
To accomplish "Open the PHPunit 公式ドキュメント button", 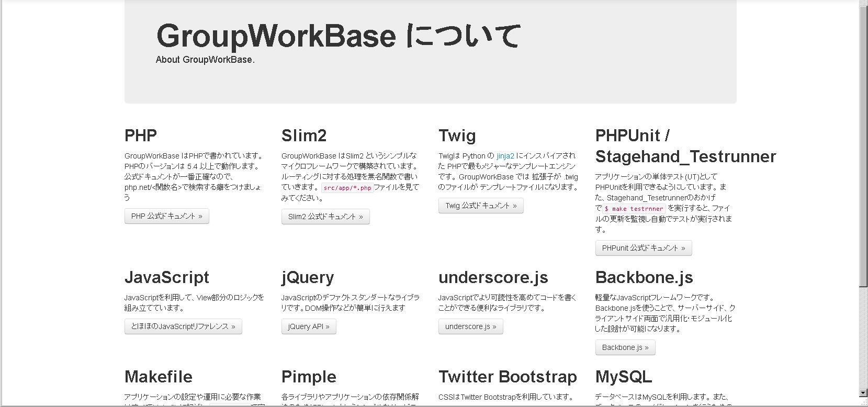I will pyautogui.click(x=644, y=248).
